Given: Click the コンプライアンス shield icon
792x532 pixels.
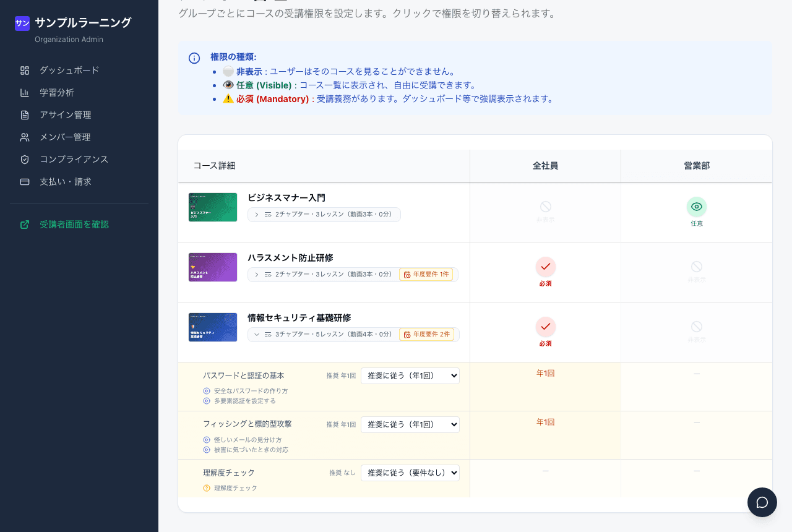Looking at the screenshot, I should [25, 160].
